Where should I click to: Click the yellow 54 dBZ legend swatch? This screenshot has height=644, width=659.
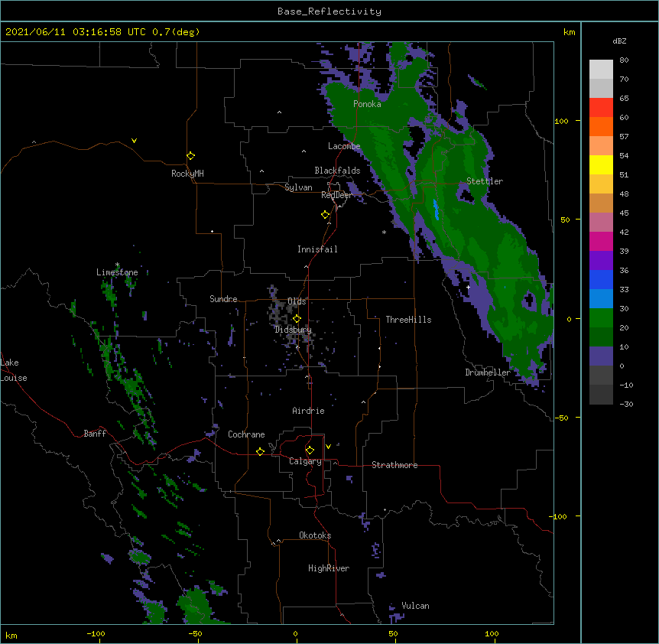[x=601, y=165]
